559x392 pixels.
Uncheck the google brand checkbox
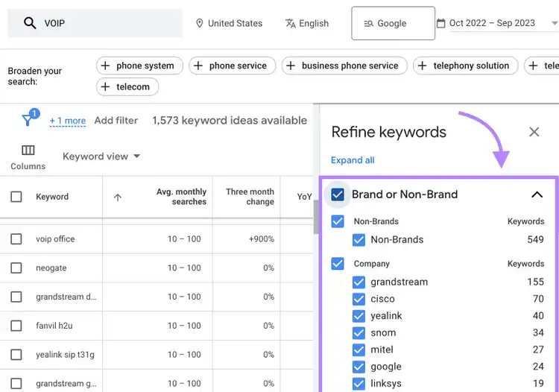[359, 367]
